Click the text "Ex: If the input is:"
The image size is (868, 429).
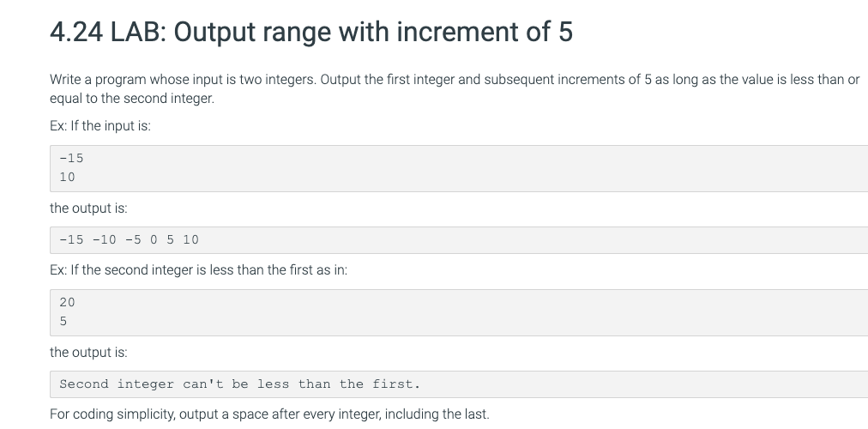coord(100,125)
